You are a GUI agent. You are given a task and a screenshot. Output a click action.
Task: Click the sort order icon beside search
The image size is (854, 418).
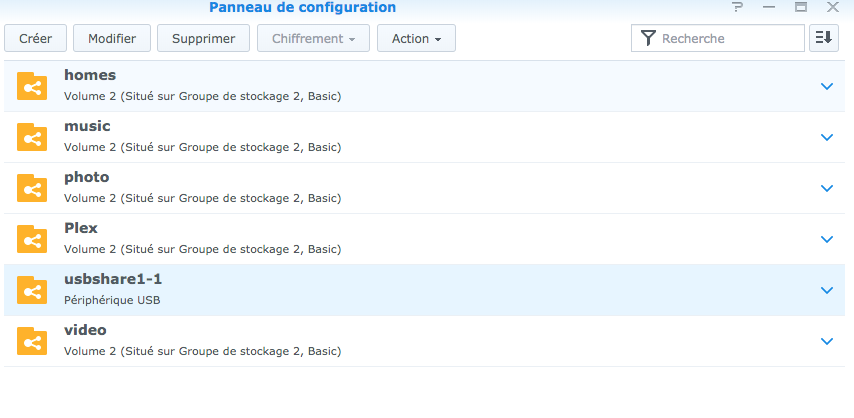click(824, 38)
